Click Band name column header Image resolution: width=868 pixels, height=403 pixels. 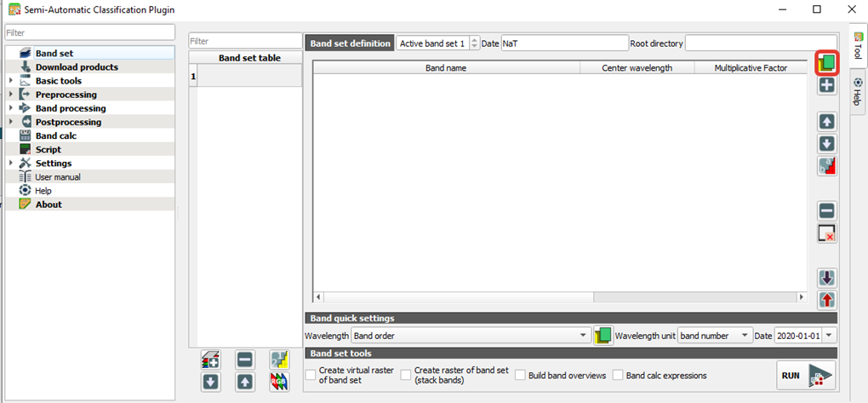446,67
